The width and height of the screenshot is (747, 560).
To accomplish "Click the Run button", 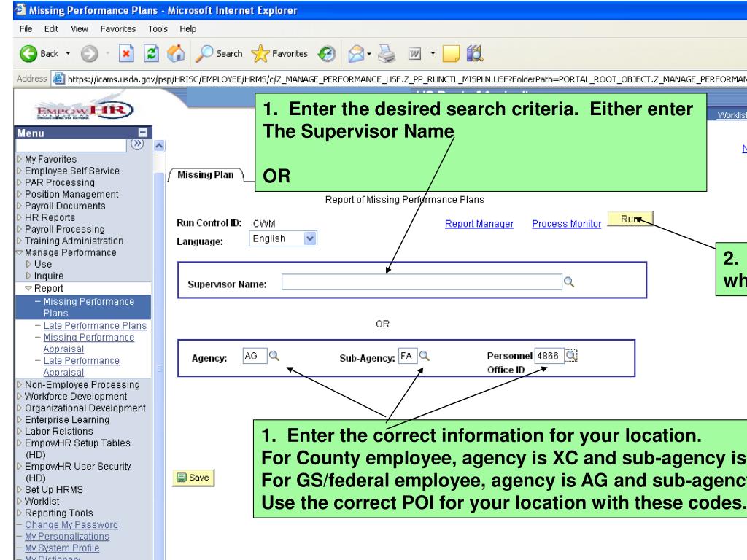I will (x=630, y=219).
